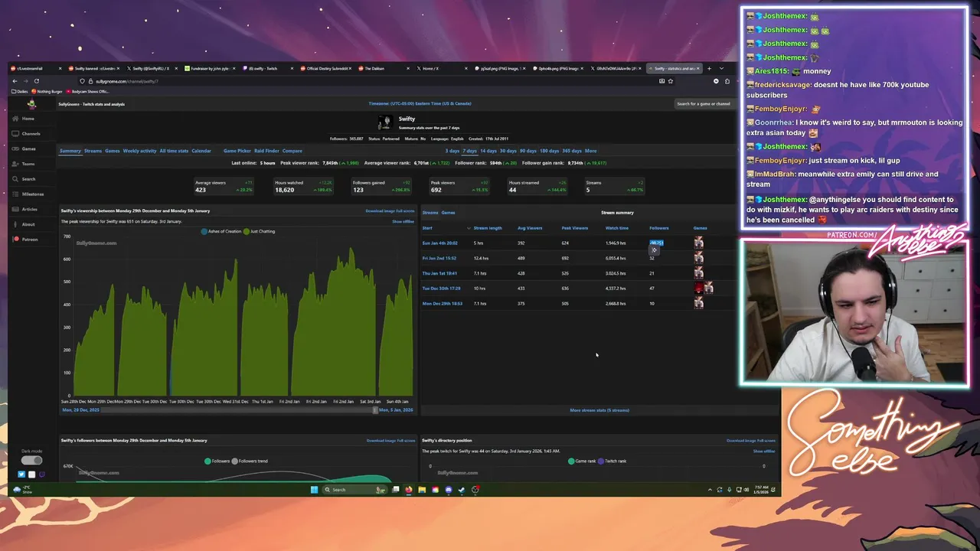The width and height of the screenshot is (980, 551).
Task: Open the Search sidebar magnifier icon
Action: (x=16, y=178)
